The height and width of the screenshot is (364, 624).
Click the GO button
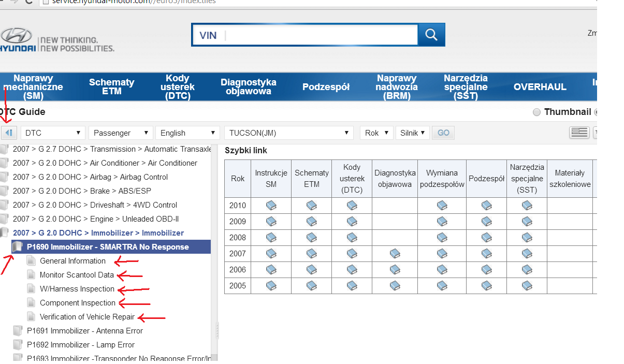pyautogui.click(x=443, y=133)
